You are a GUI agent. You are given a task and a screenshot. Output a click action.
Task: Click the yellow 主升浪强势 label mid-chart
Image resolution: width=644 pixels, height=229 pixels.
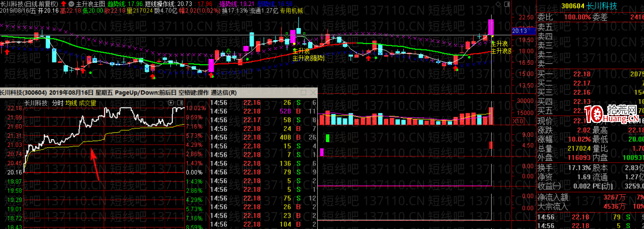[308, 58]
